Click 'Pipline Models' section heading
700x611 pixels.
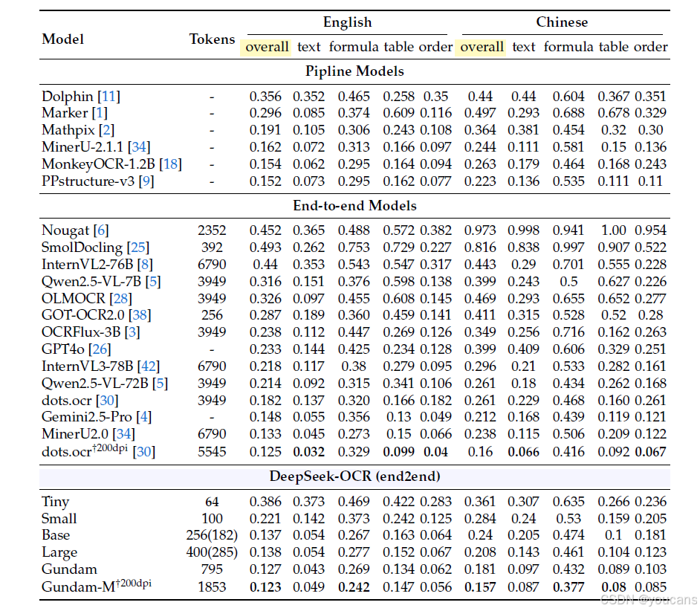354,71
